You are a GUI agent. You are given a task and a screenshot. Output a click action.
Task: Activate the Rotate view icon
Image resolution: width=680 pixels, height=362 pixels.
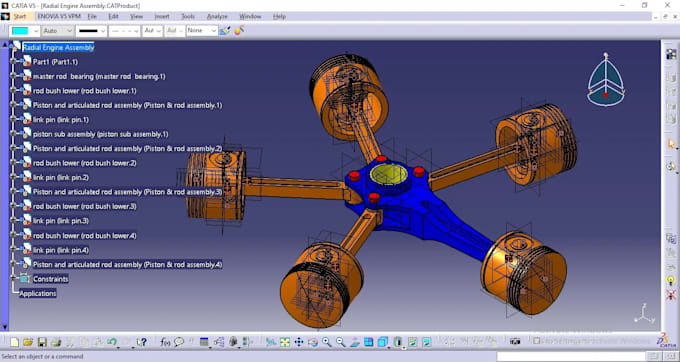(x=313, y=342)
